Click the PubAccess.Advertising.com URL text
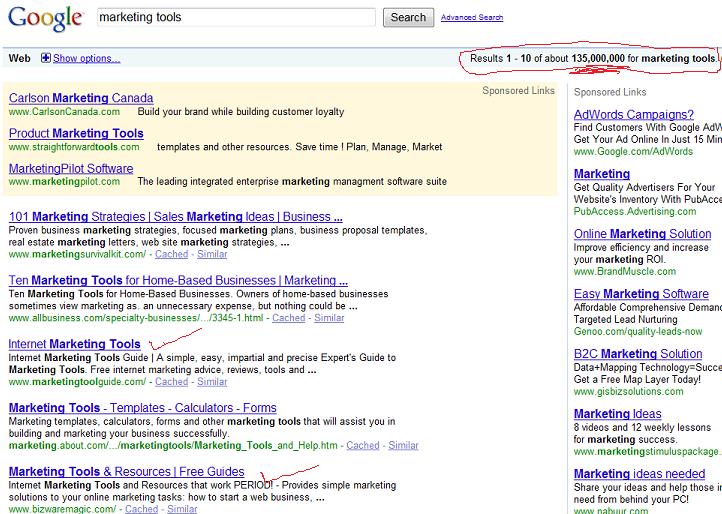 [x=635, y=211]
